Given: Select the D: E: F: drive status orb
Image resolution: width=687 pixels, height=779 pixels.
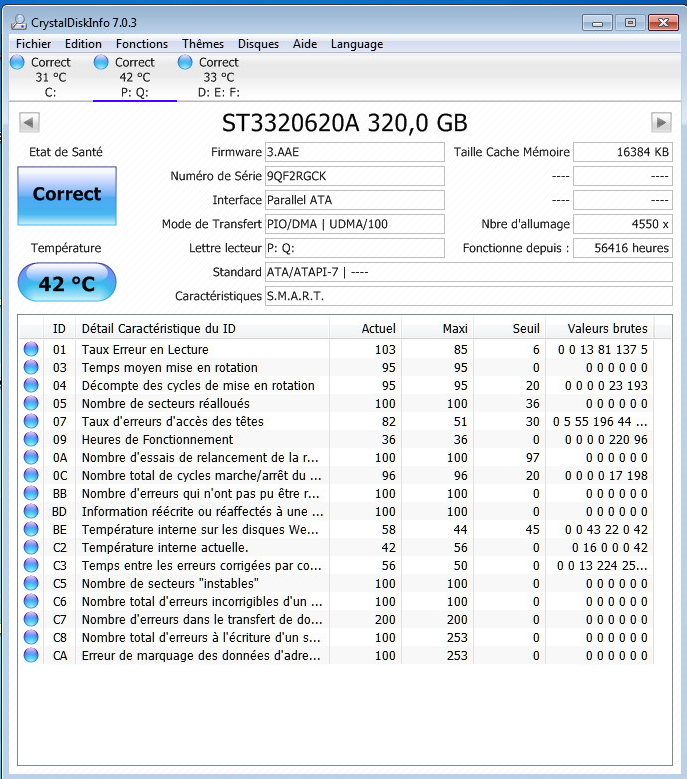Looking at the screenshot, I should tap(185, 62).
